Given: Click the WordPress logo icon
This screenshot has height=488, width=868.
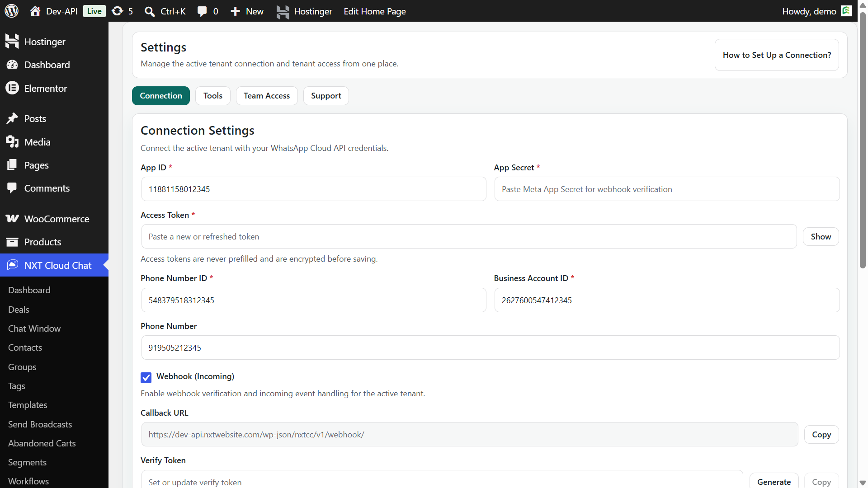Looking at the screenshot, I should [12, 11].
